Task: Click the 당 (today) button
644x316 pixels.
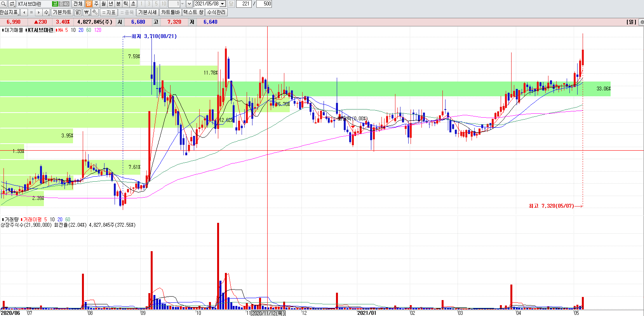Action: click(x=231, y=4)
